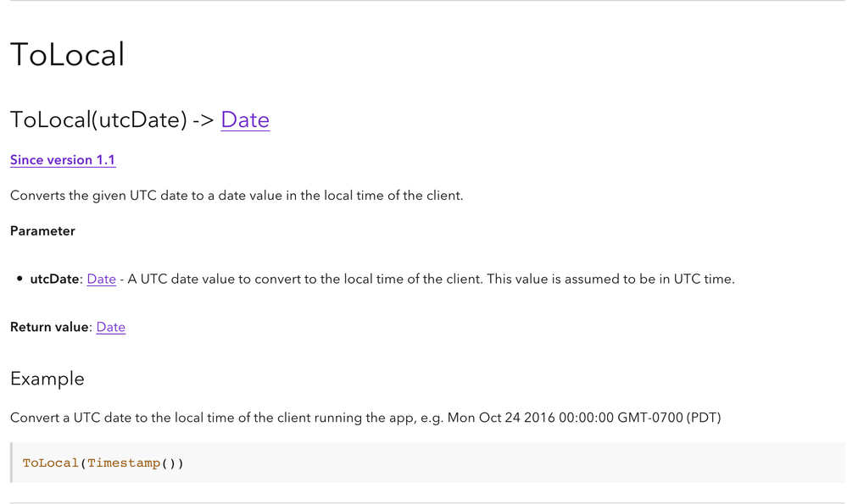The image size is (847, 504).
Task: Click the Example section heading
Action: [x=47, y=379]
